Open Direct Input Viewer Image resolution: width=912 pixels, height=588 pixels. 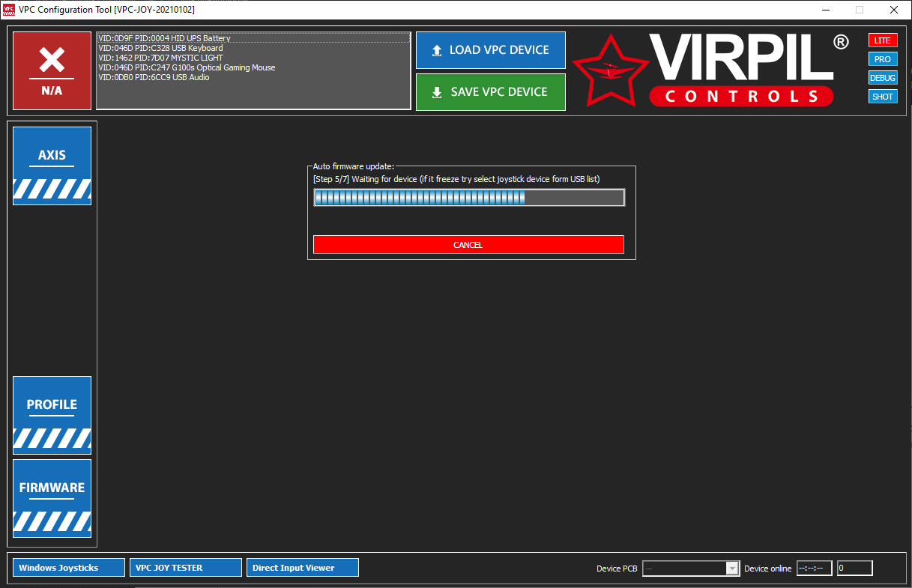point(303,568)
